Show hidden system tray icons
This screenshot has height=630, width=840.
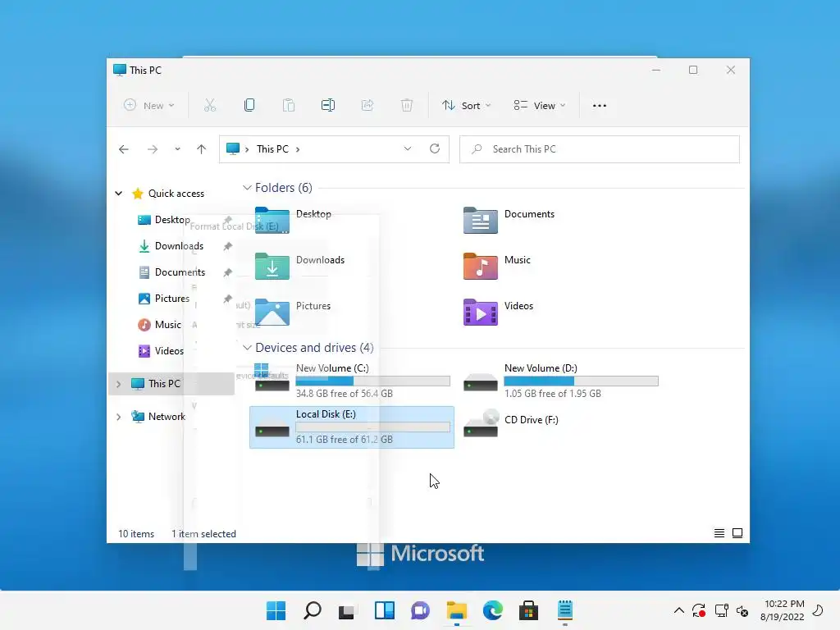(678, 610)
